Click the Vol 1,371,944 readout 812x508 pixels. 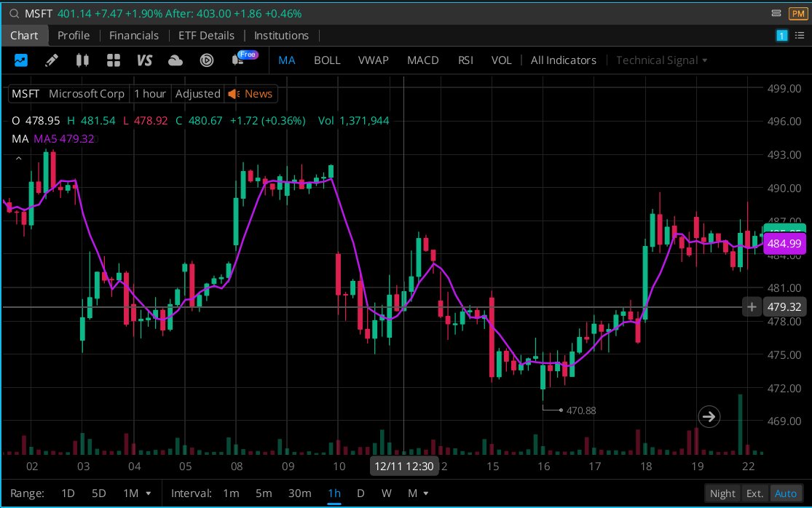coord(353,121)
